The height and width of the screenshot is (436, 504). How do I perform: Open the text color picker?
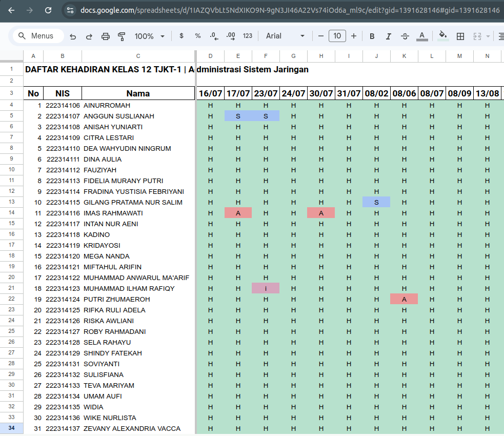(422, 36)
